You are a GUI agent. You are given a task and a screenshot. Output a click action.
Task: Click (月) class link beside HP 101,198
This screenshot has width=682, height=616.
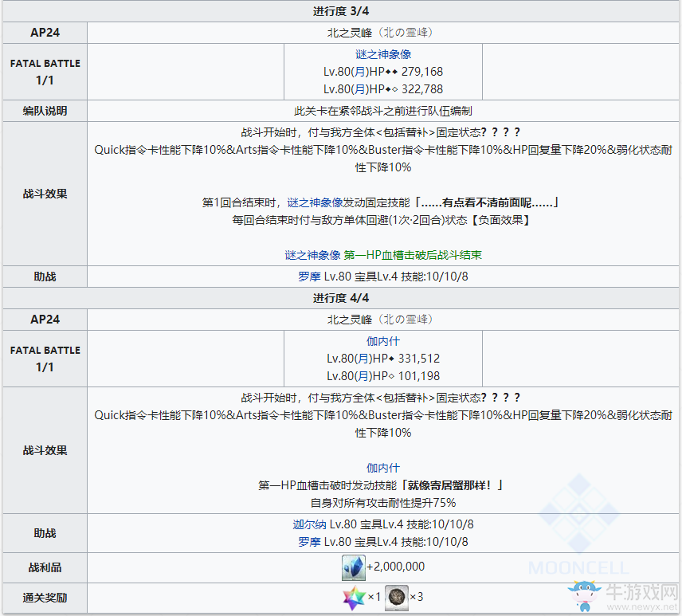[363, 376]
